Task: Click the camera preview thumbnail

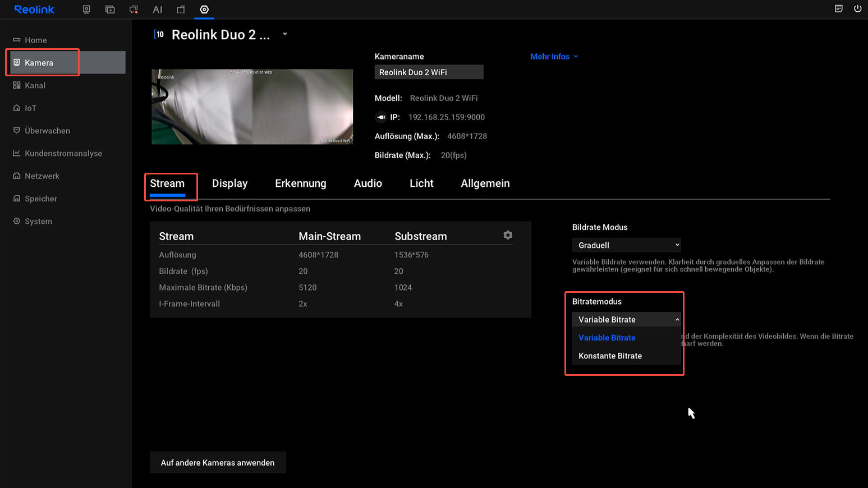Action: (x=252, y=107)
